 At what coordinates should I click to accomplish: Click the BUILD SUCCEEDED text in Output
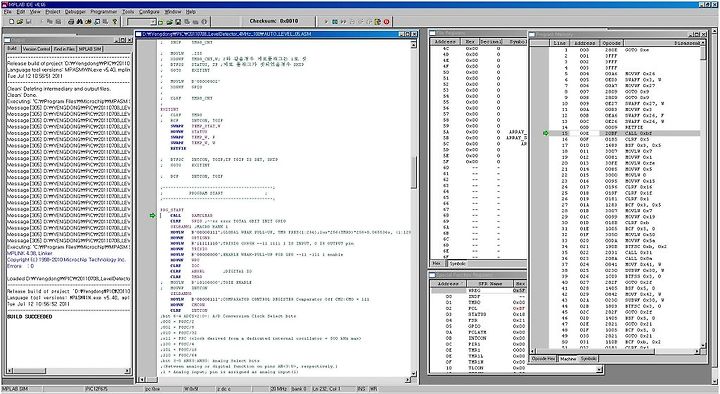[x=30, y=317]
